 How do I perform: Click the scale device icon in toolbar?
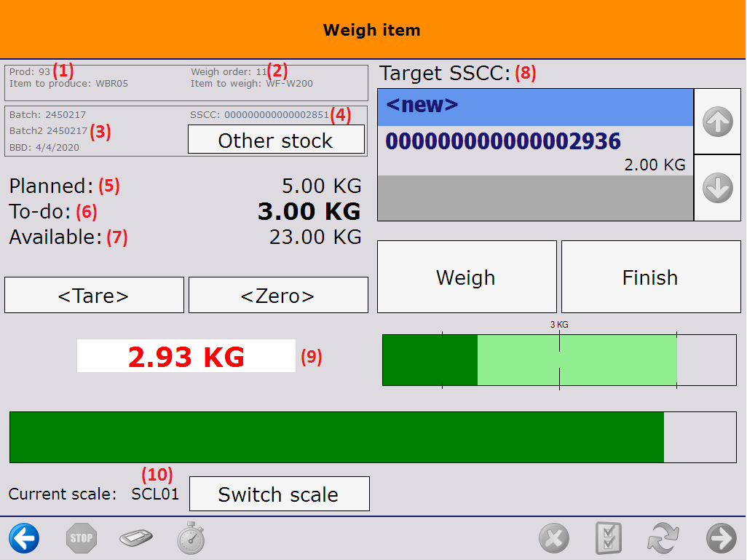[x=136, y=539]
